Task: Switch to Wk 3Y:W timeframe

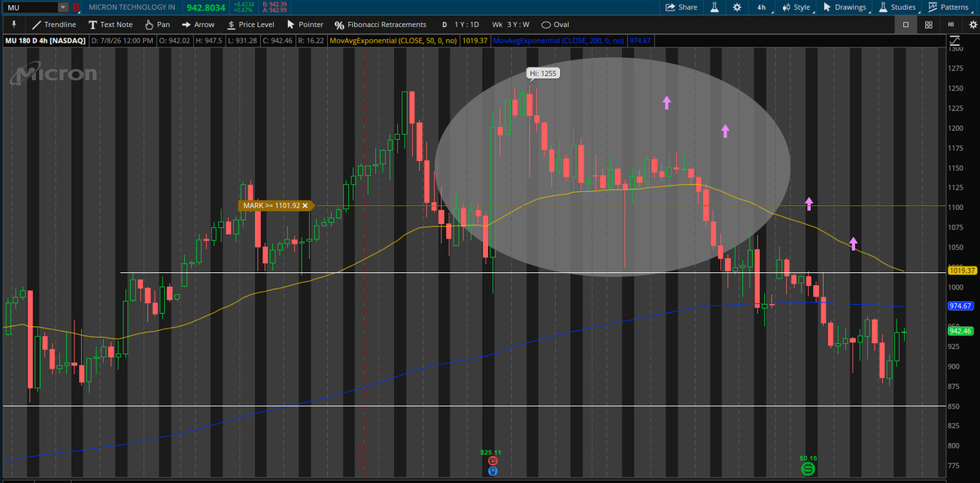Action: coord(511,25)
